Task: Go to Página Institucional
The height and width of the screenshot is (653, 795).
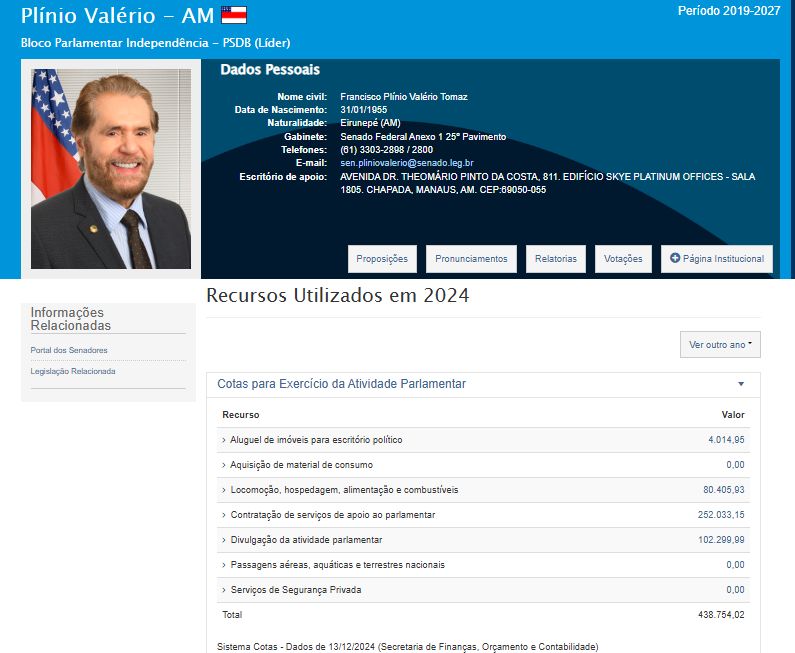Action: (x=717, y=259)
